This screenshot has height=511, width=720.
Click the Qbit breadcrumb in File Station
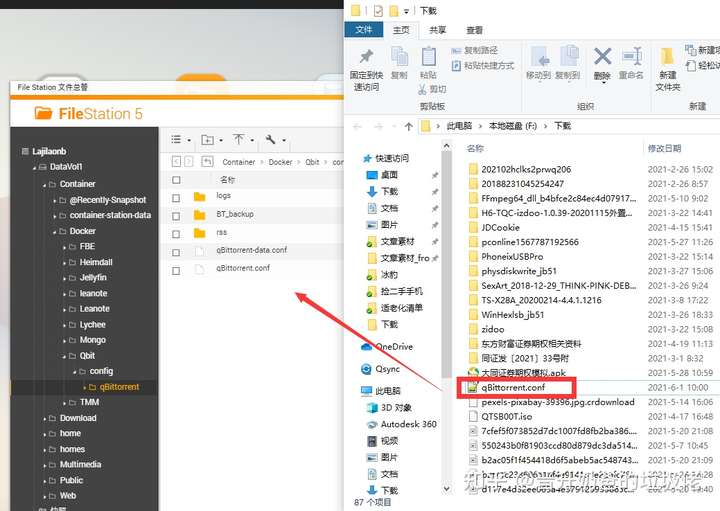click(x=312, y=162)
